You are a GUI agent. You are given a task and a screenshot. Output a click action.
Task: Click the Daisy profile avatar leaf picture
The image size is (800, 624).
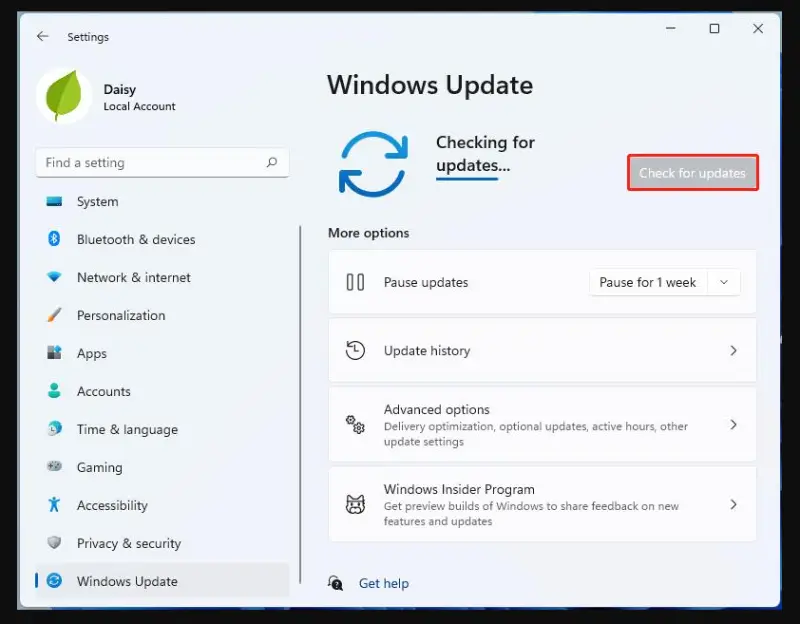tap(64, 96)
